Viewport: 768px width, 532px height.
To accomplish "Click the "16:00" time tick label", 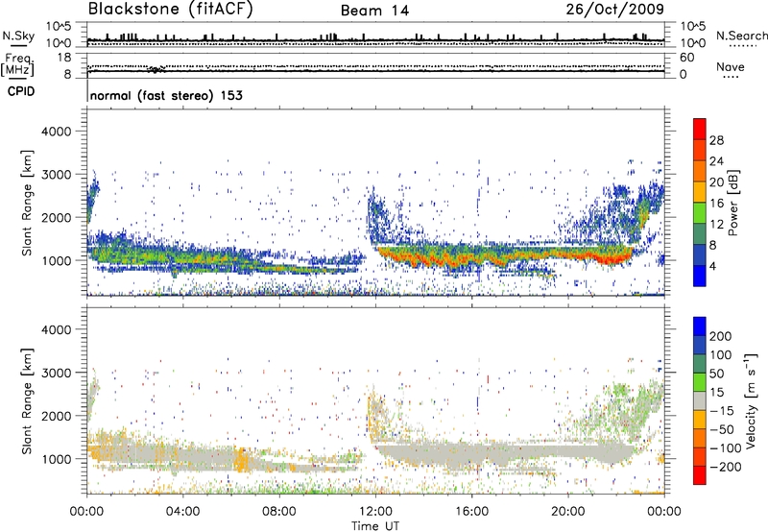I will coord(471,512).
